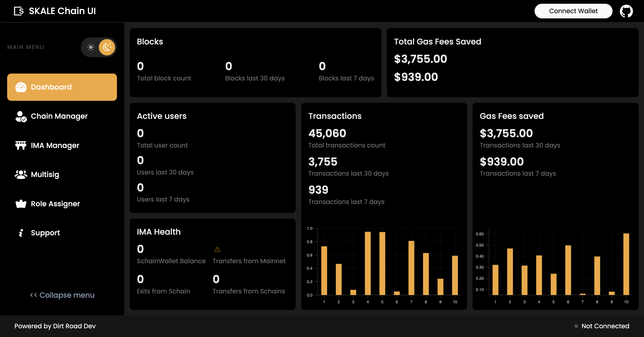Click the Total block count label
Screen dimensions: 644x337
coord(164,78)
